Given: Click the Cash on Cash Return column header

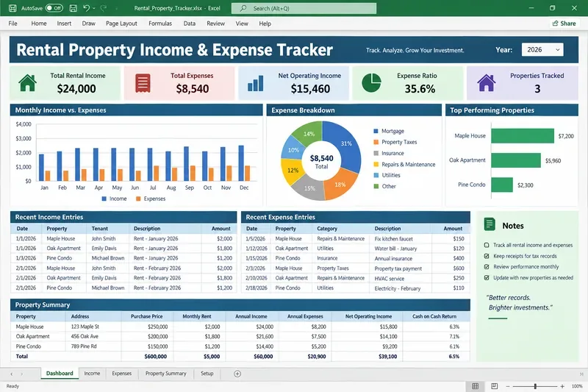Looking at the screenshot, I should pos(434,316).
